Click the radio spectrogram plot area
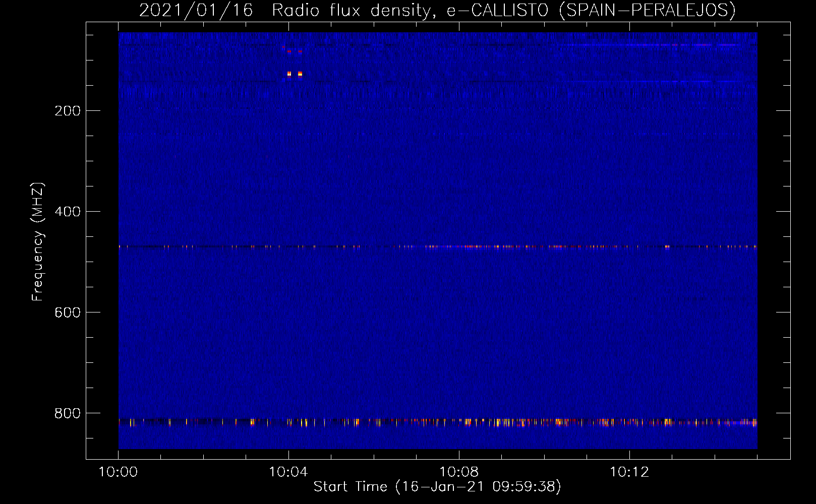This screenshot has height=504, width=816. coord(438,240)
